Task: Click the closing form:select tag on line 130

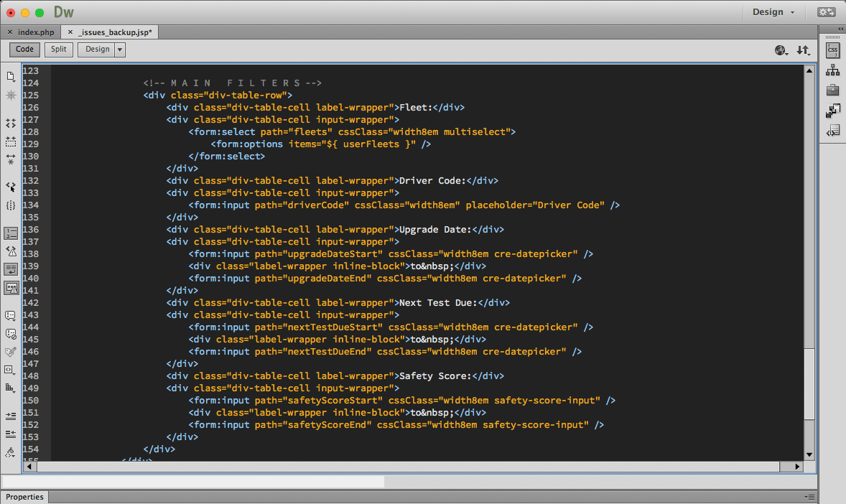Action: pos(227,157)
